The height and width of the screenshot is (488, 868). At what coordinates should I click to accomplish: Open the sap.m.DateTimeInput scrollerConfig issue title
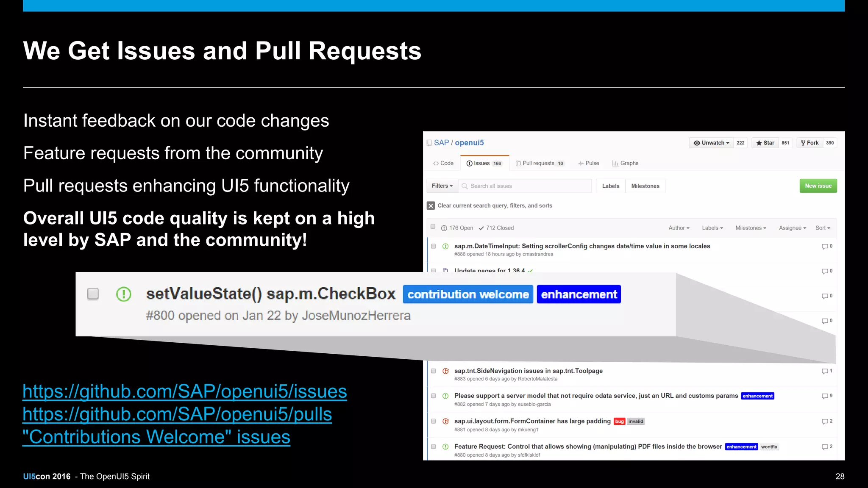582,246
